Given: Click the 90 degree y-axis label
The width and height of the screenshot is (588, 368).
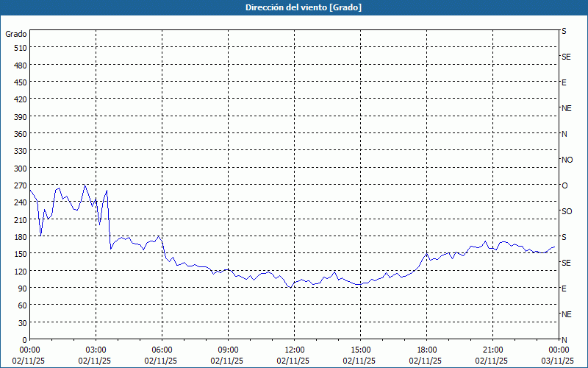Looking at the screenshot, I should point(22,289).
